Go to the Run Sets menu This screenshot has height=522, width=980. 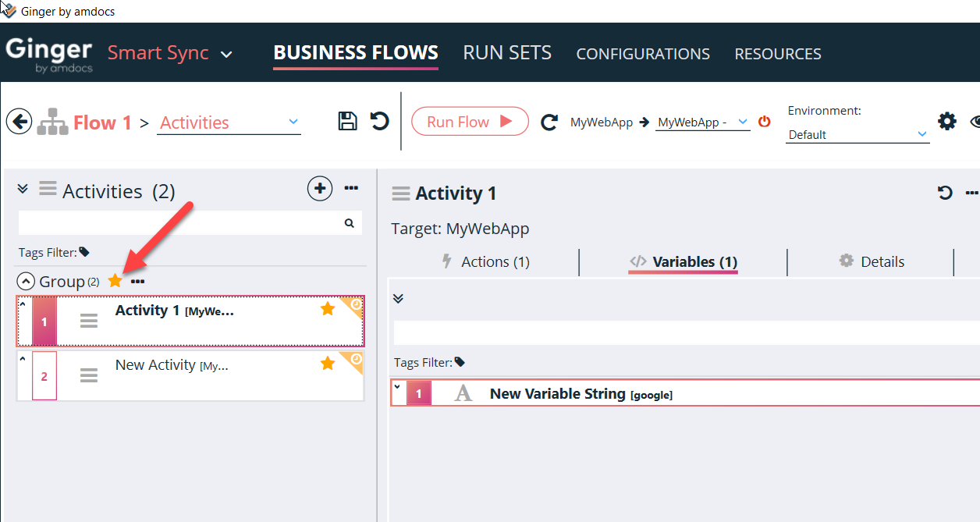[x=507, y=53]
